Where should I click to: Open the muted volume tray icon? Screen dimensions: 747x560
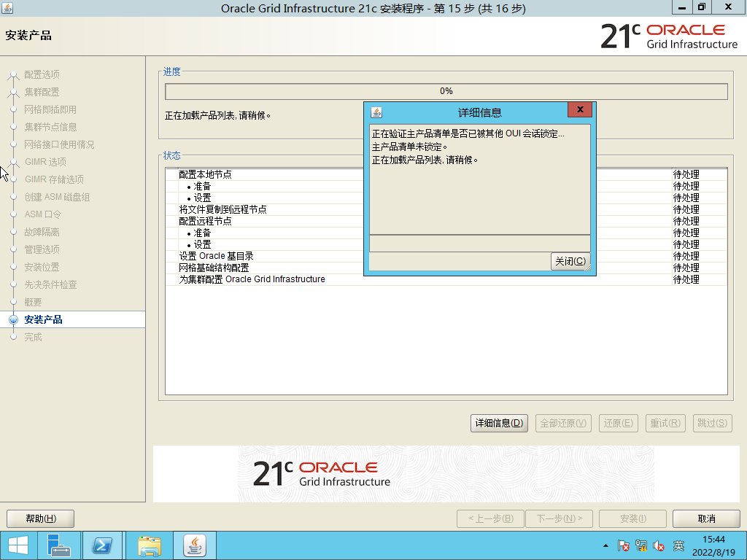[659, 545]
